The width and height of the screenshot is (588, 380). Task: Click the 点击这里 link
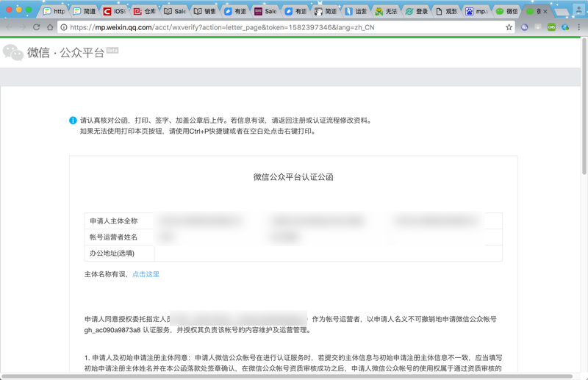coord(146,274)
